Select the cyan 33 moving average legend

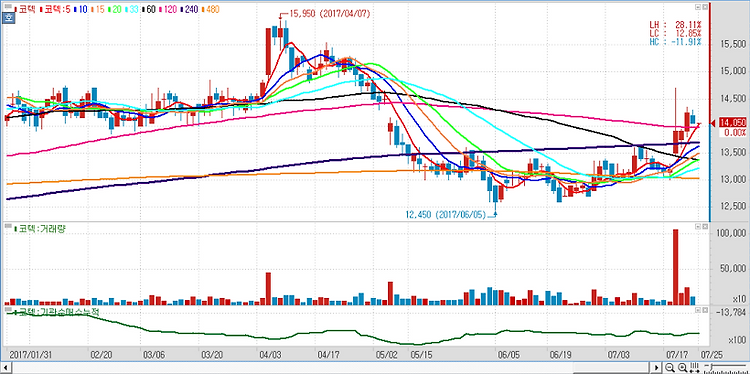tap(132, 9)
